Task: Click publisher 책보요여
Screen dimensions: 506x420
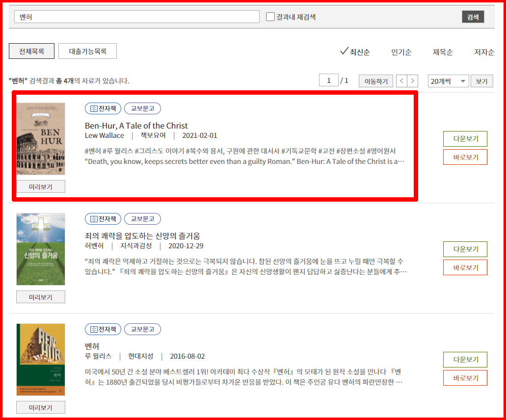Action: coord(153,135)
